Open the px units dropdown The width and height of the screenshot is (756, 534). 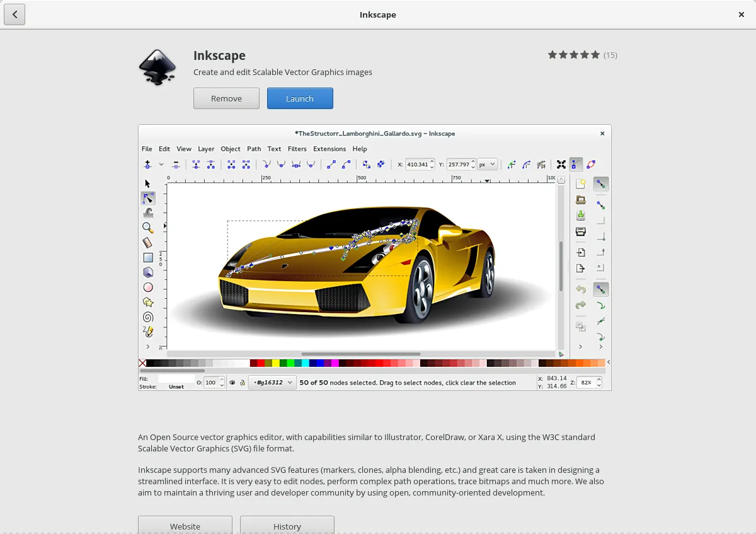pyautogui.click(x=488, y=164)
